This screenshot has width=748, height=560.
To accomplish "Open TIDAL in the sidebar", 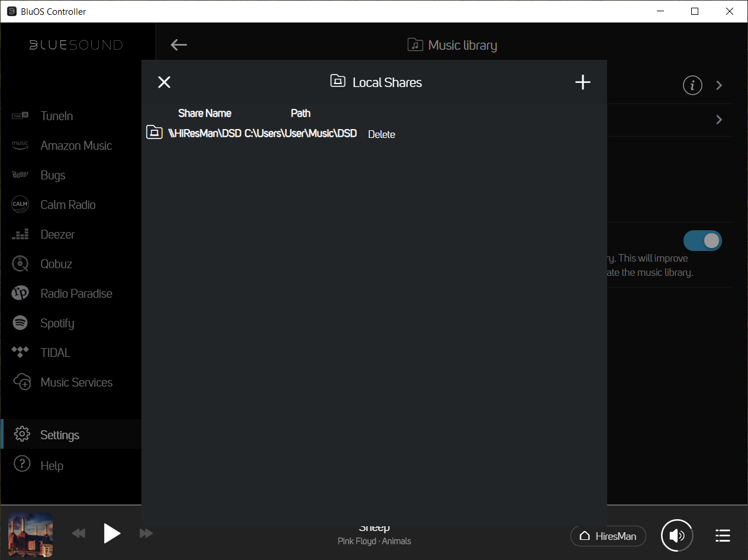I will click(x=55, y=353).
